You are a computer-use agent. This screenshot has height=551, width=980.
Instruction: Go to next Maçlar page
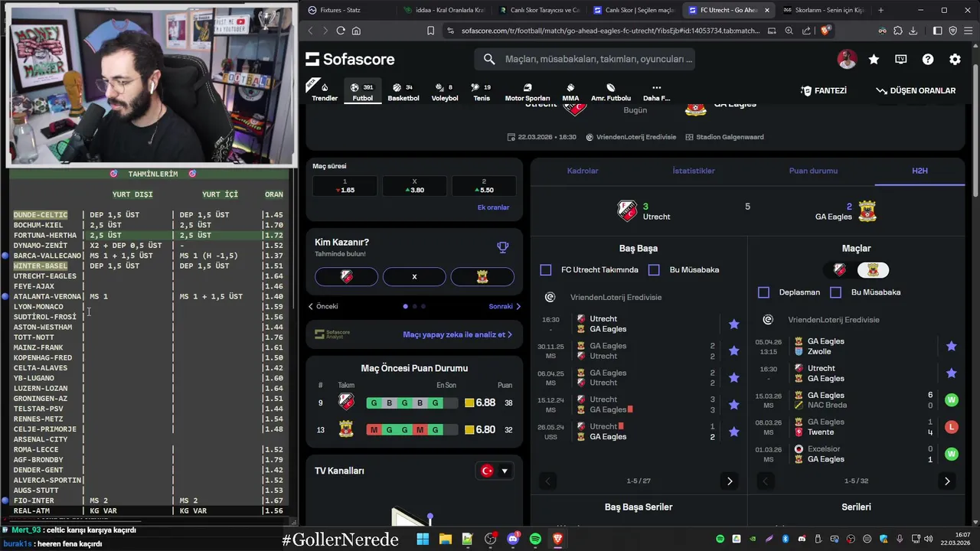click(x=947, y=481)
